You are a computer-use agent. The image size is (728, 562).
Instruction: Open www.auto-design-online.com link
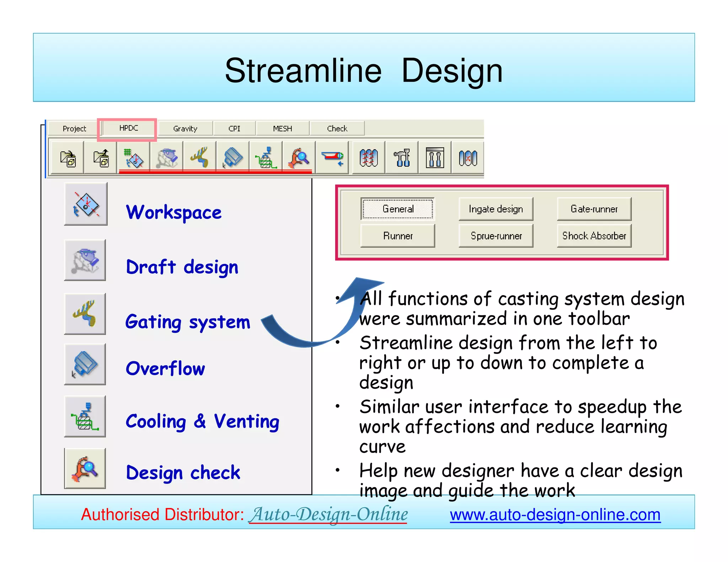555,515
